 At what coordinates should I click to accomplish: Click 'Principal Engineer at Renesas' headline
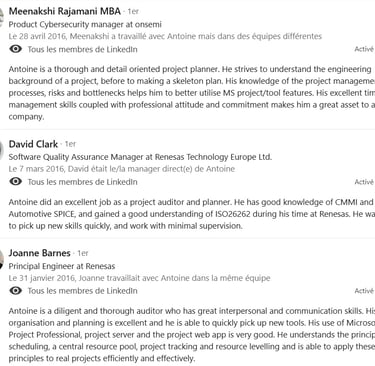pos(62,266)
